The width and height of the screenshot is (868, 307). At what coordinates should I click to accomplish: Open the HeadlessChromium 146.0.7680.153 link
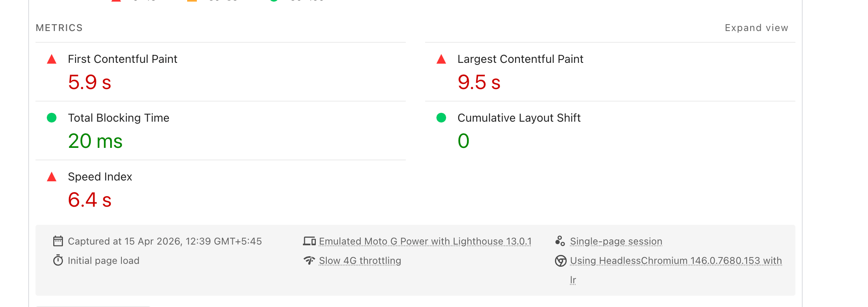coord(676,261)
